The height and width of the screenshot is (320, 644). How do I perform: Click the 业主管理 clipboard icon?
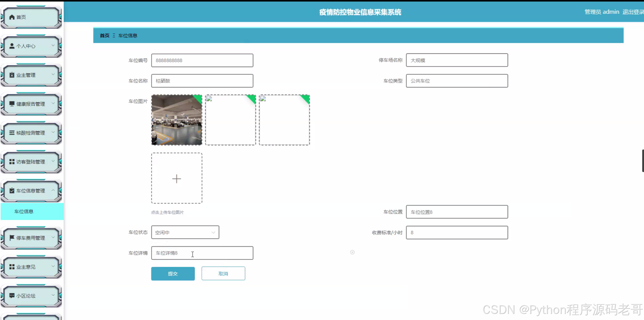tap(12, 75)
